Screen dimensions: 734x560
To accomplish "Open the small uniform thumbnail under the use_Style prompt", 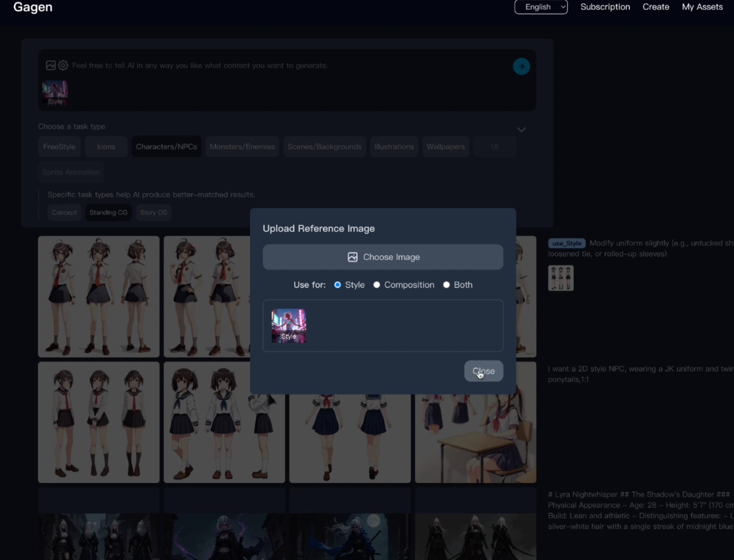I will pos(561,278).
